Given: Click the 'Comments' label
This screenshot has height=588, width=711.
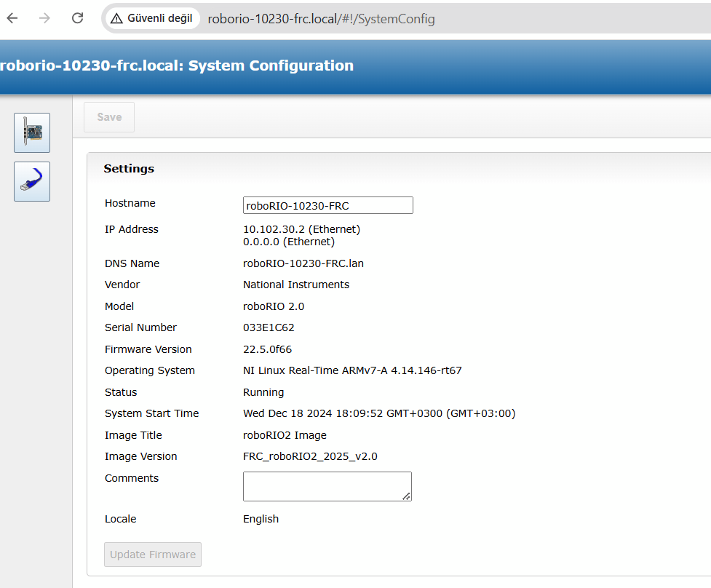Looking at the screenshot, I should [x=132, y=478].
